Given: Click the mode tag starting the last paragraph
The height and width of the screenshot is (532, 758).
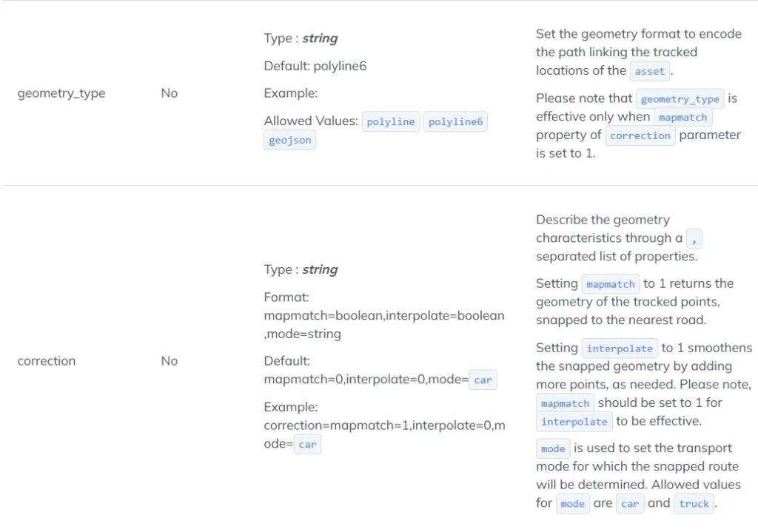Looking at the screenshot, I should tap(553, 449).
